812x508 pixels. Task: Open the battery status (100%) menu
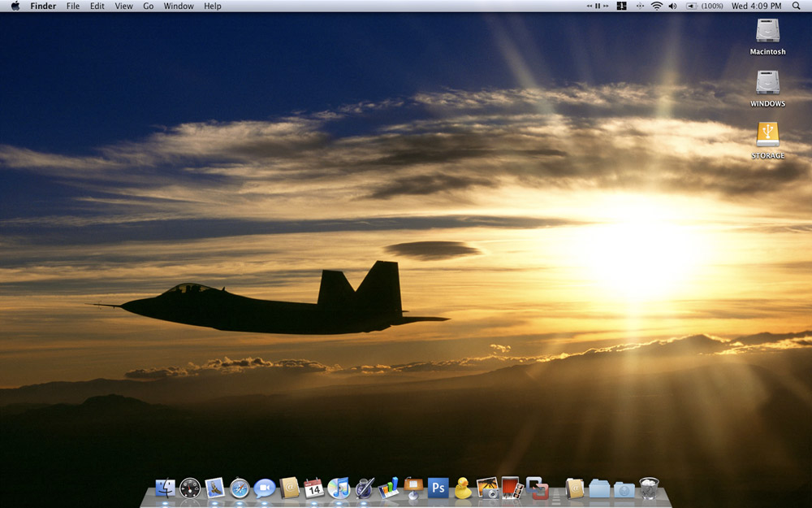pos(704,7)
